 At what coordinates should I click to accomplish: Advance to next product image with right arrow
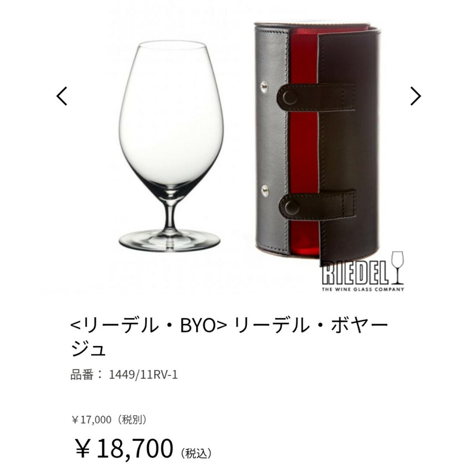point(416,96)
